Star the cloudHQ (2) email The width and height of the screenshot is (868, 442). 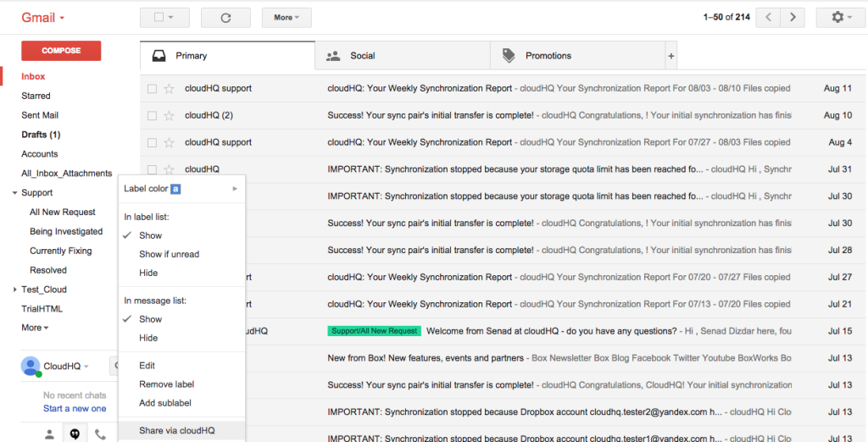(170, 116)
